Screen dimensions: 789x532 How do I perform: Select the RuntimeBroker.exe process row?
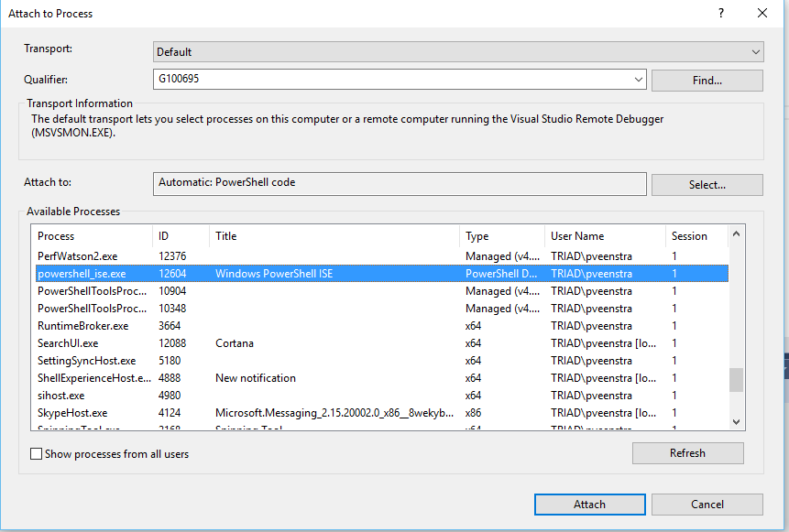(x=382, y=326)
